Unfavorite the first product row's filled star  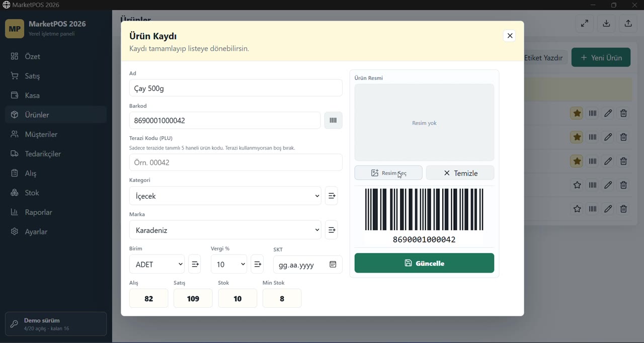[577, 113]
